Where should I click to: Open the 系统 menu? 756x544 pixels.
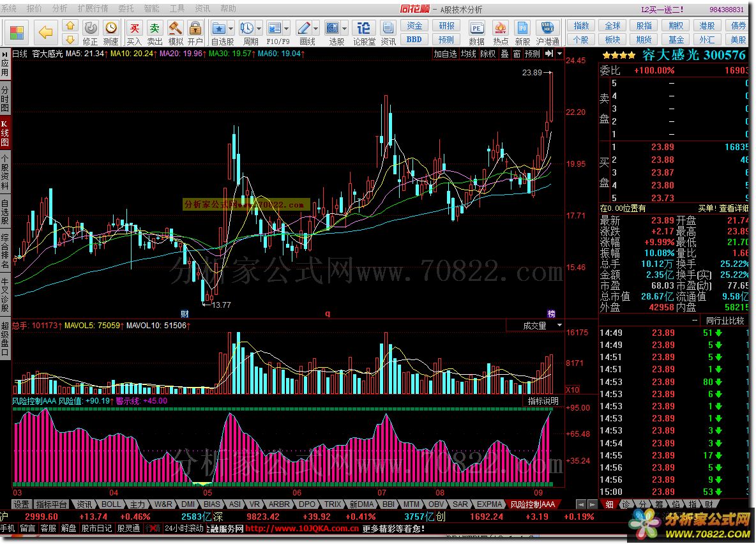coord(9,9)
